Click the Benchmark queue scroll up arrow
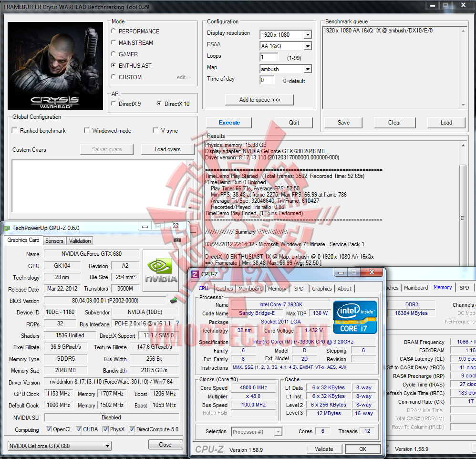The height and width of the screenshot is (459, 476). coord(463,31)
